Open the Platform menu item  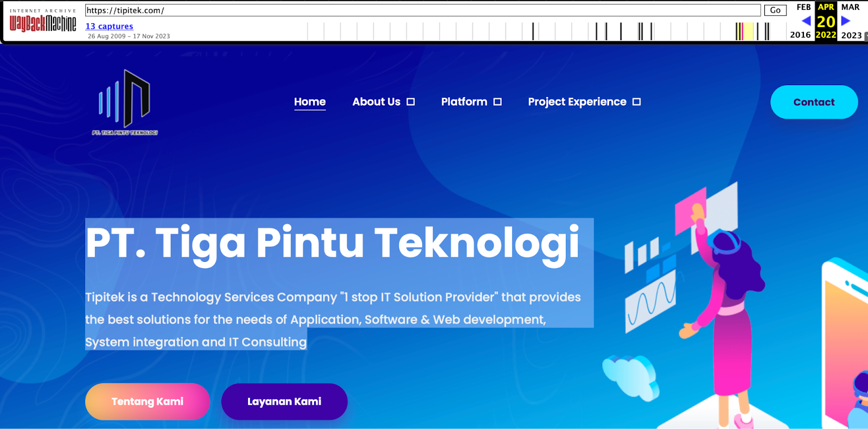coord(464,102)
